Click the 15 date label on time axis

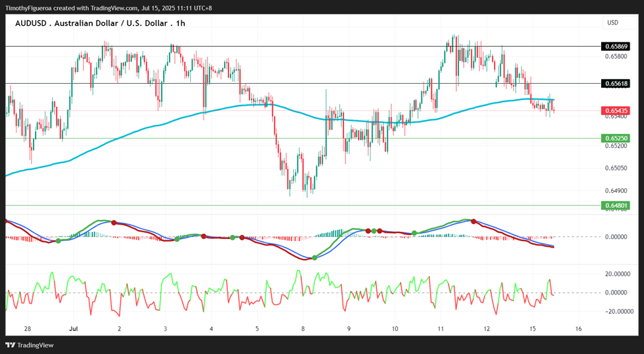pyautogui.click(x=532, y=329)
